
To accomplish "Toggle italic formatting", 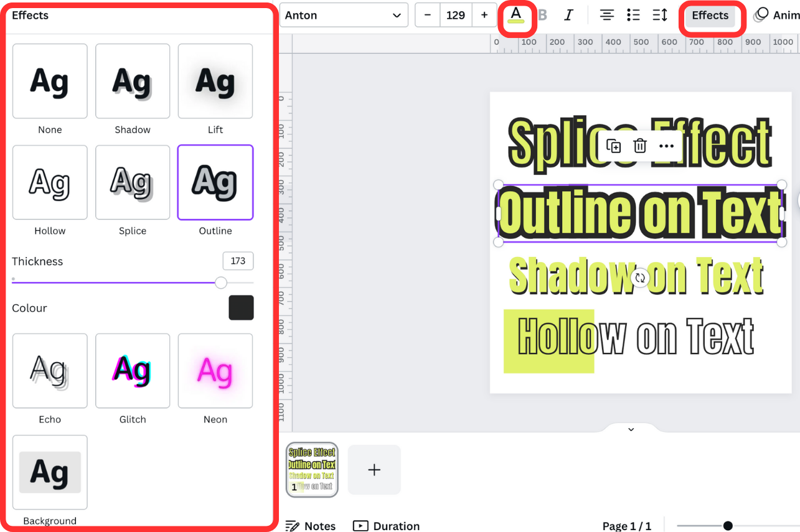I will tap(568, 14).
